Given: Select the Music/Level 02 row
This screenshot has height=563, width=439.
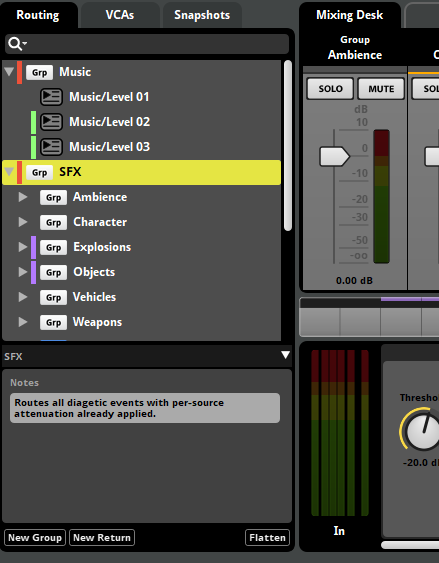Looking at the screenshot, I should (141, 122).
